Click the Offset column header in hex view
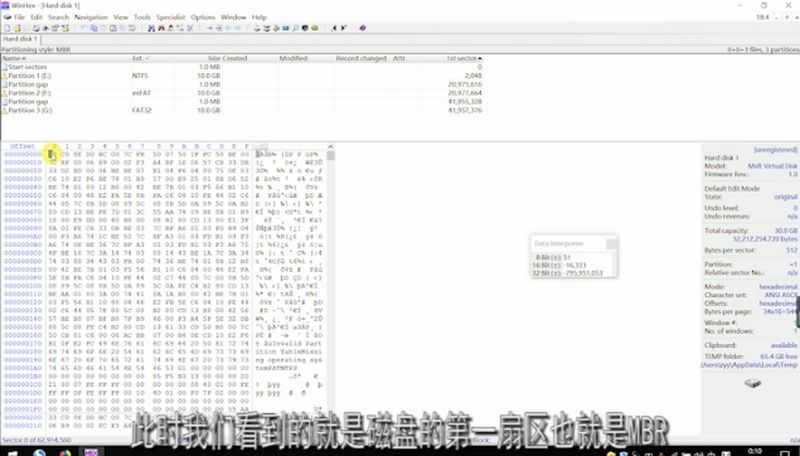800x456 pixels. (22, 146)
